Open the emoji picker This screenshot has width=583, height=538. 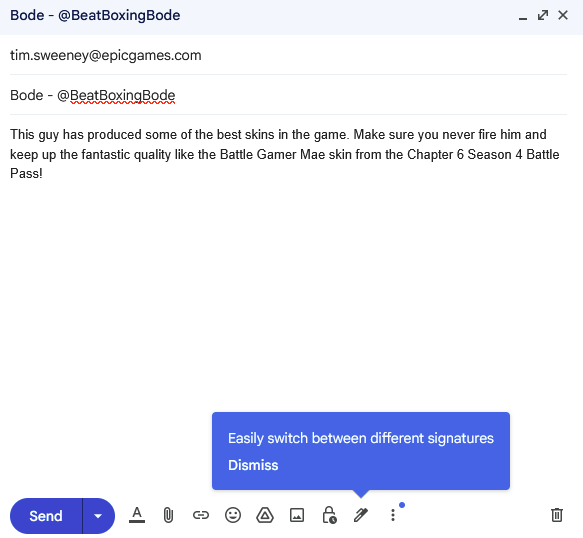pyautogui.click(x=233, y=515)
